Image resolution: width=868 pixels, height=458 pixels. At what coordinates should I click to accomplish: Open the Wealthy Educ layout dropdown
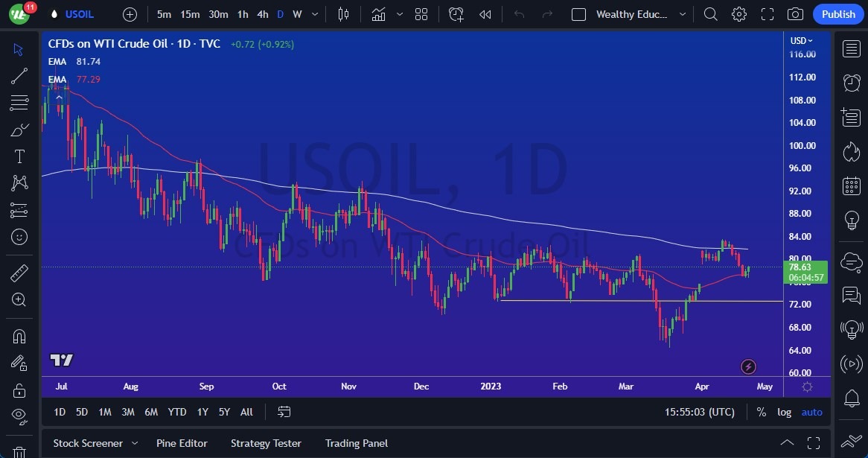[x=683, y=14]
